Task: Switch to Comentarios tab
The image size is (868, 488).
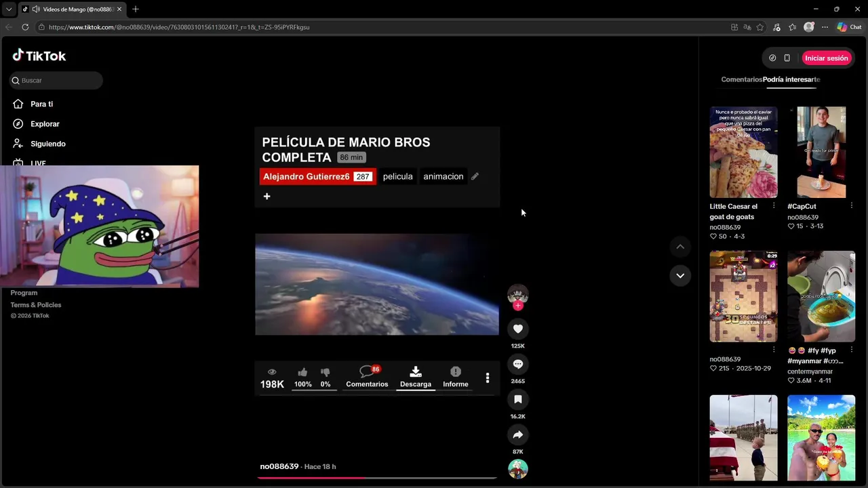Action: [x=741, y=79]
